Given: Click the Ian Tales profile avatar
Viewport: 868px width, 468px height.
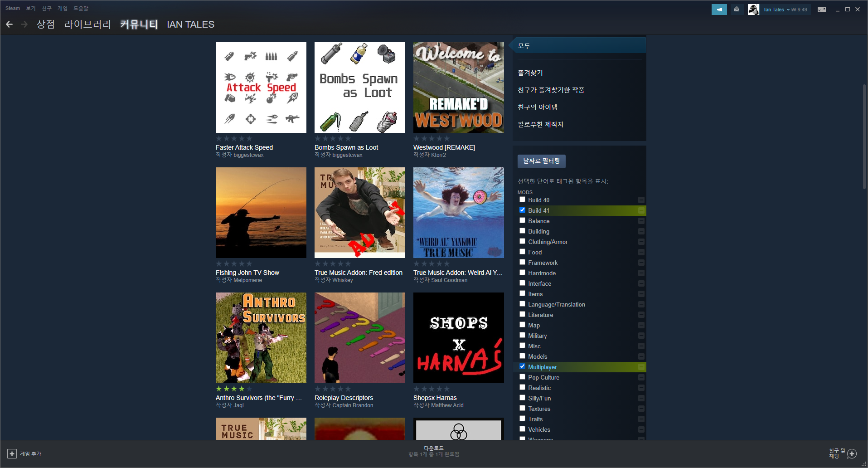Looking at the screenshot, I should (x=753, y=10).
